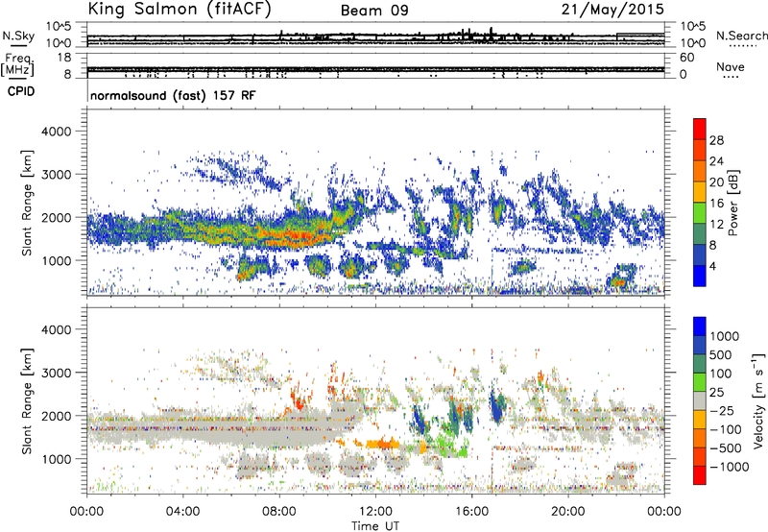The image size is (768, 532).
Task: Click Slant Range label of velocity panel
Action: click(27, 400)
